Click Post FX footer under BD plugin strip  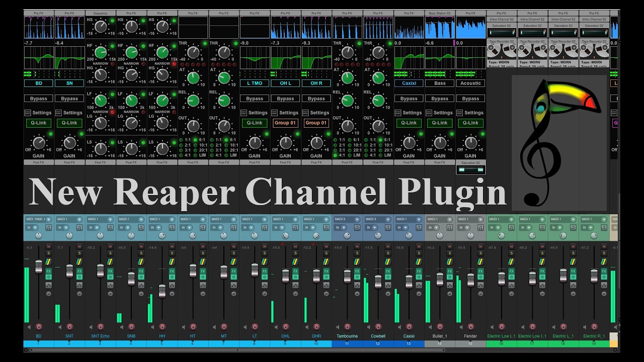(39, 162)
